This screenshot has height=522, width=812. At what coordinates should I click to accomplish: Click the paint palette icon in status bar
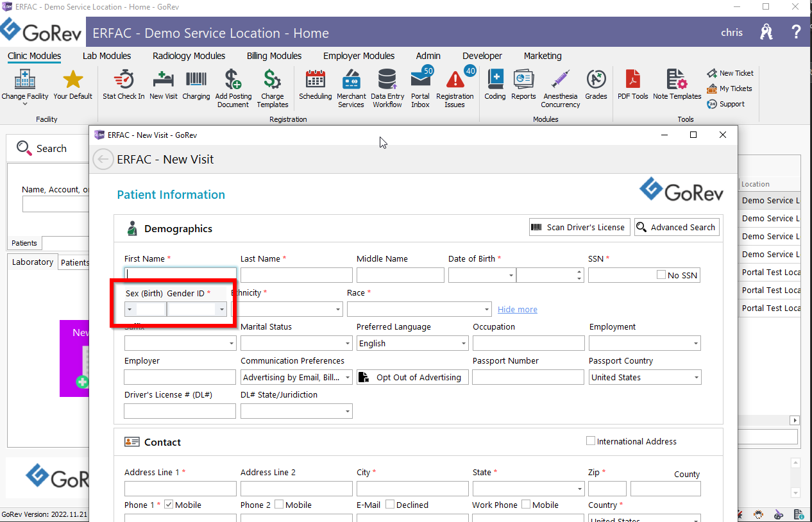click(779, 514)
